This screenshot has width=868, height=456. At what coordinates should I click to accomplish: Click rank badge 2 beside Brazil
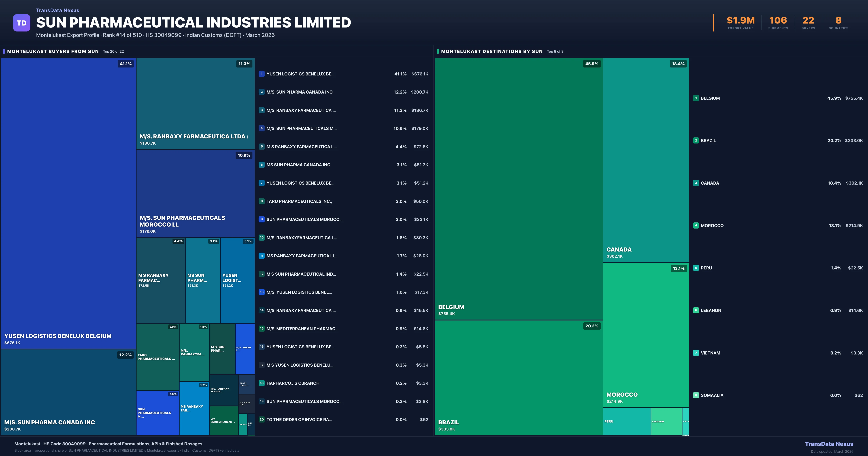[x=696, y=141]
